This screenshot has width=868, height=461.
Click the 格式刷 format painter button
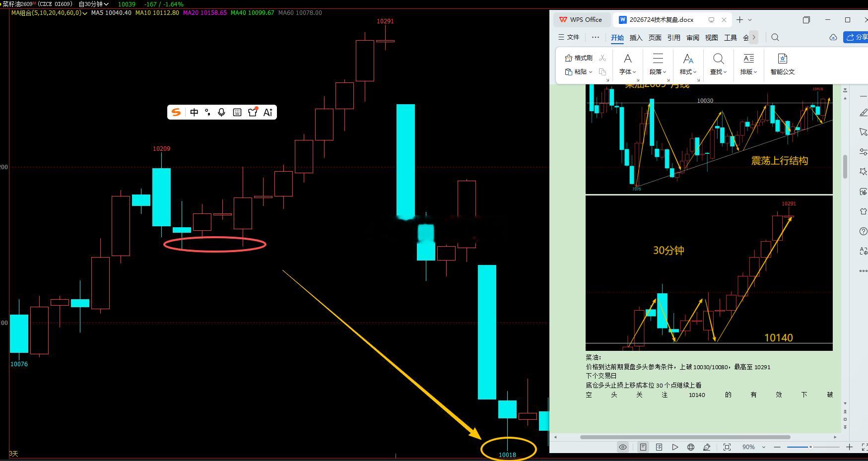(x=579, y=58)
